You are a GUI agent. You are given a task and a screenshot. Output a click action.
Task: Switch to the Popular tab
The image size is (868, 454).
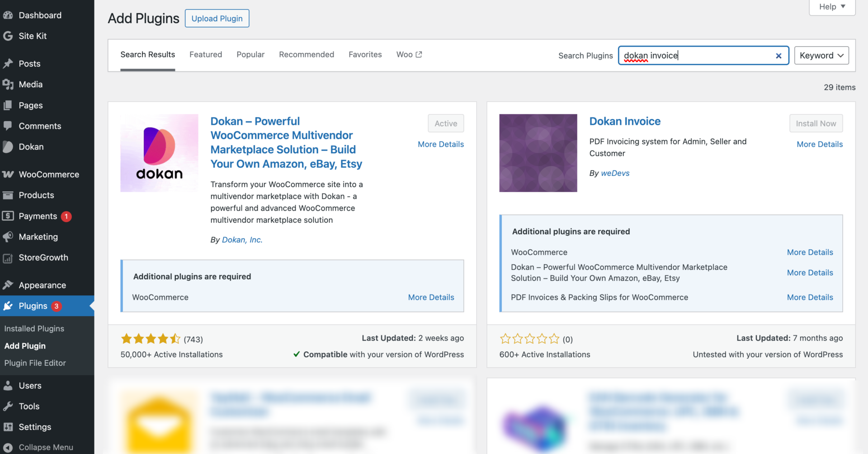250,55
